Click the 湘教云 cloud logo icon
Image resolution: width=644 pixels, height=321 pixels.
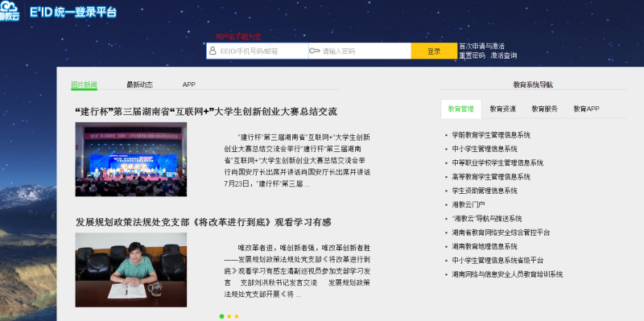click(9, 11)
